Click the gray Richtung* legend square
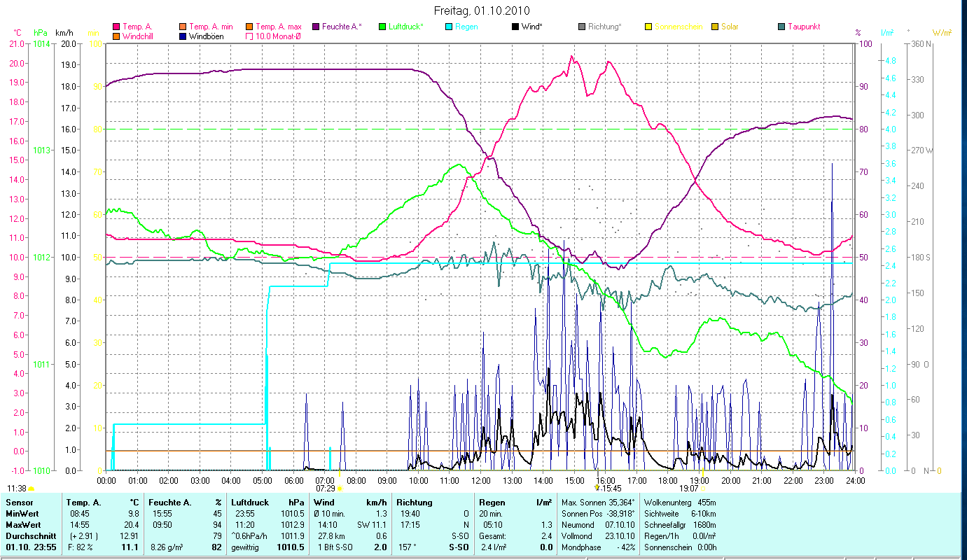This screenshot has height=560, width=967. coord(582,27)
